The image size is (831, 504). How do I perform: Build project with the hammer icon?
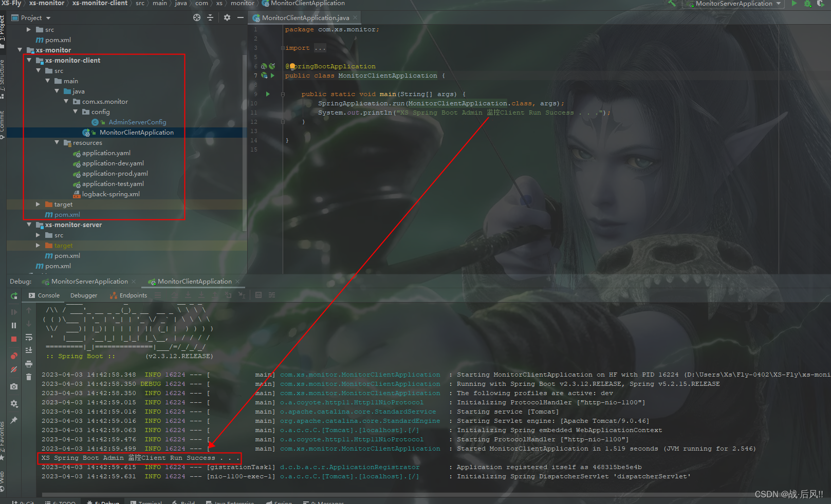point(672,4)
